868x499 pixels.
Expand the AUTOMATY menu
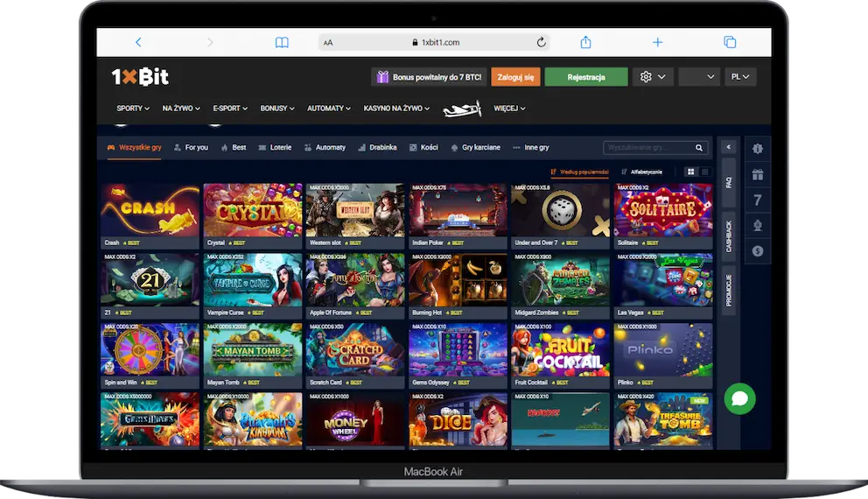pos(329,109)
